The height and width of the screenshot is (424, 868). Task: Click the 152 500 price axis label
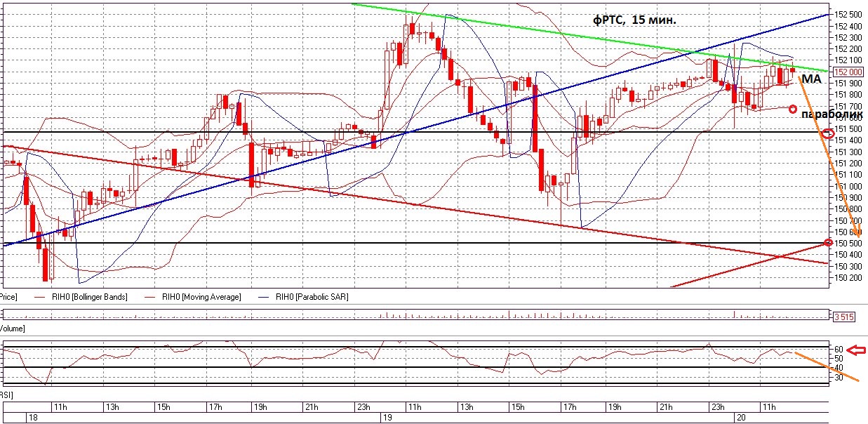click(x=849, y=15)
